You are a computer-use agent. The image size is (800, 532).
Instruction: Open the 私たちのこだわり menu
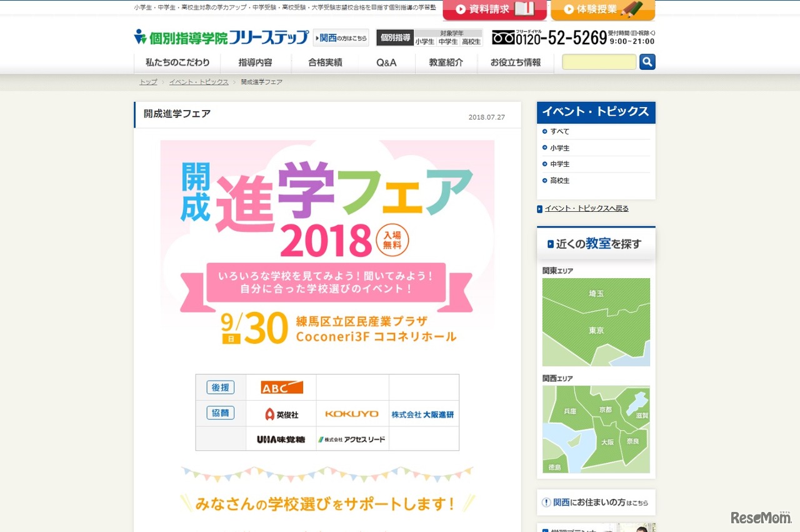(177, 63)
